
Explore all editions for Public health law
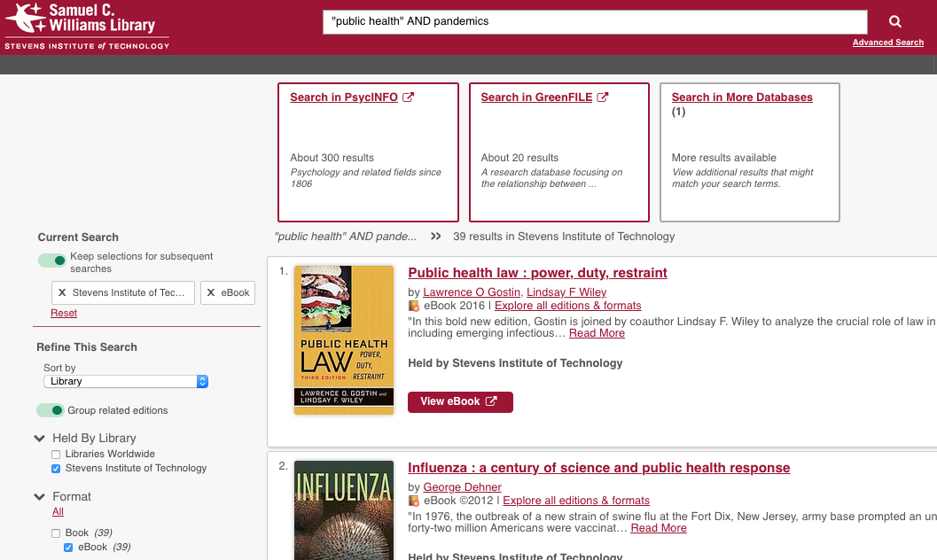(x=567, y=306)
